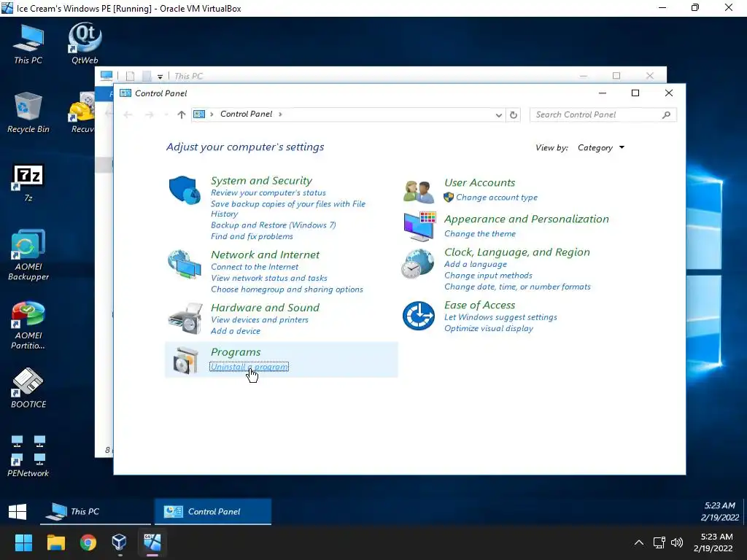Viewport: 747px width, 560px height.
Task: Open File Explorer from host taskbar
Action: coord(55,542)
